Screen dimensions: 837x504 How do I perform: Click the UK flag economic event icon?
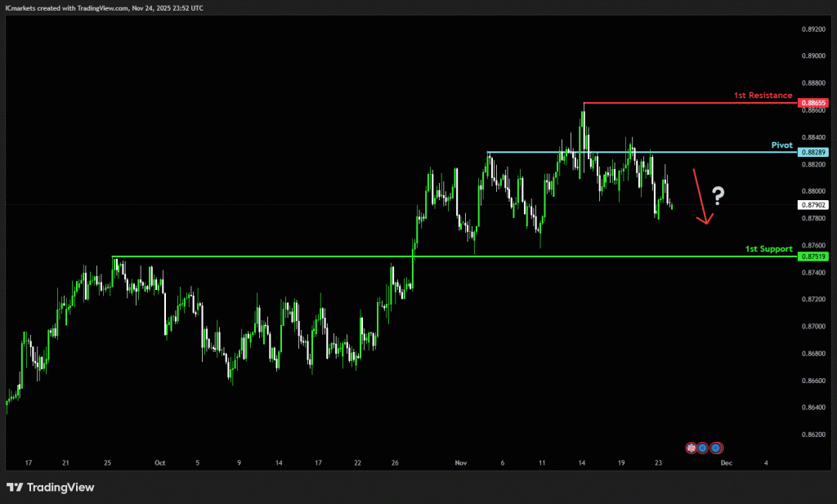(692, 448)
